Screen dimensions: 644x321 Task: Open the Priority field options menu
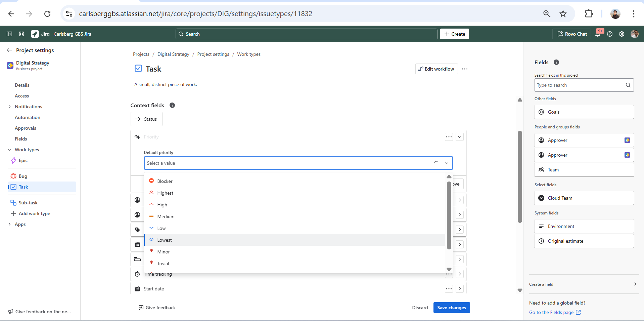pyautogui.click(x=449, y=137)
